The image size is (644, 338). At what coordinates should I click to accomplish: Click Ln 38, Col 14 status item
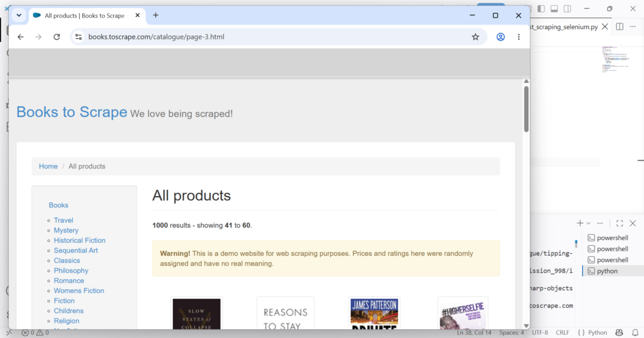click(x=474, y=333)
